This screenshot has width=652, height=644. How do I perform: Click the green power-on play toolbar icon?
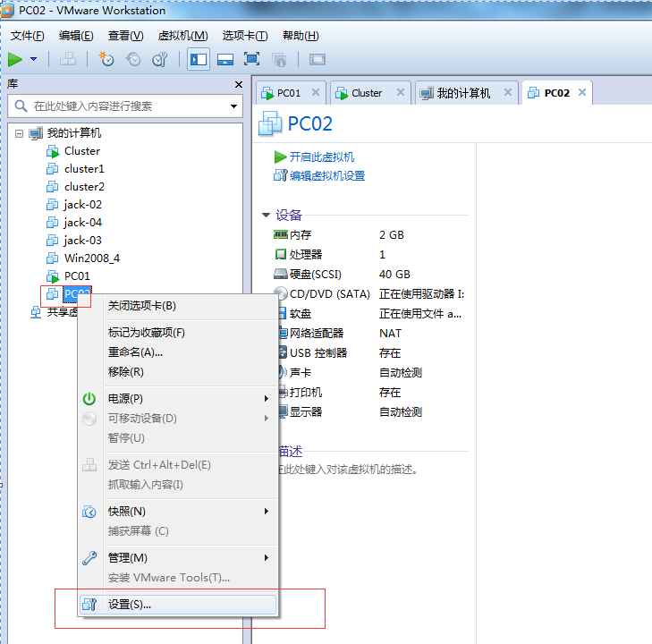coord(15,59)
